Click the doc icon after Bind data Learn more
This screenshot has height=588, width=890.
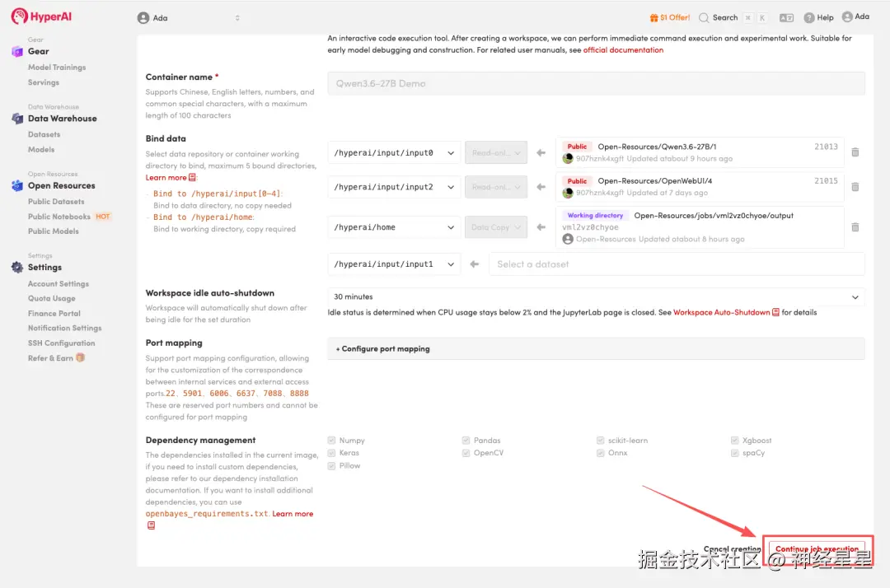click(192, 178)
